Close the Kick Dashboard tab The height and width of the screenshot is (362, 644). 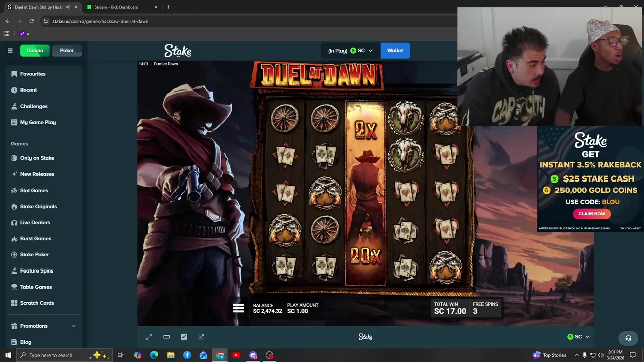(156, 7)
